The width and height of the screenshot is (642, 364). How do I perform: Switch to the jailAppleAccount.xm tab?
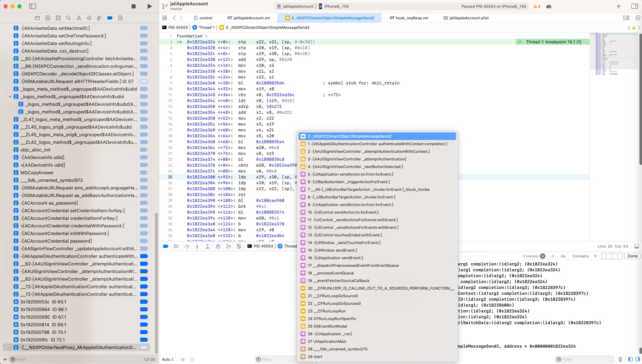249,18
